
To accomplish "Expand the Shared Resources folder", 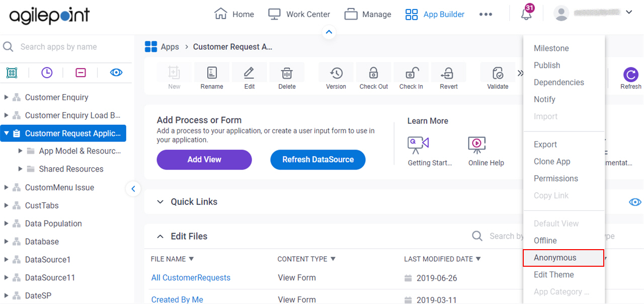I will pos(20,169).
